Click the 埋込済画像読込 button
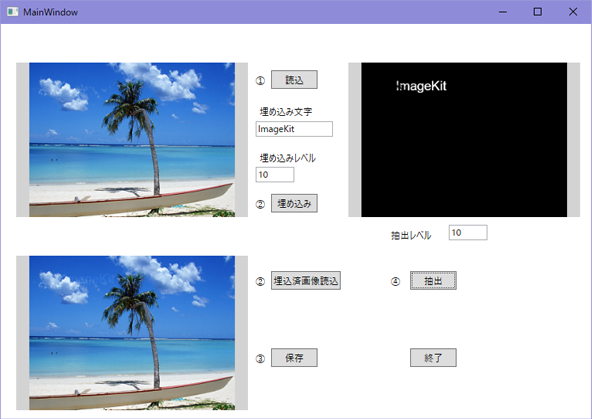Image resolution: width=592 pixels, height=419 pixels. [x=306, y=280]
